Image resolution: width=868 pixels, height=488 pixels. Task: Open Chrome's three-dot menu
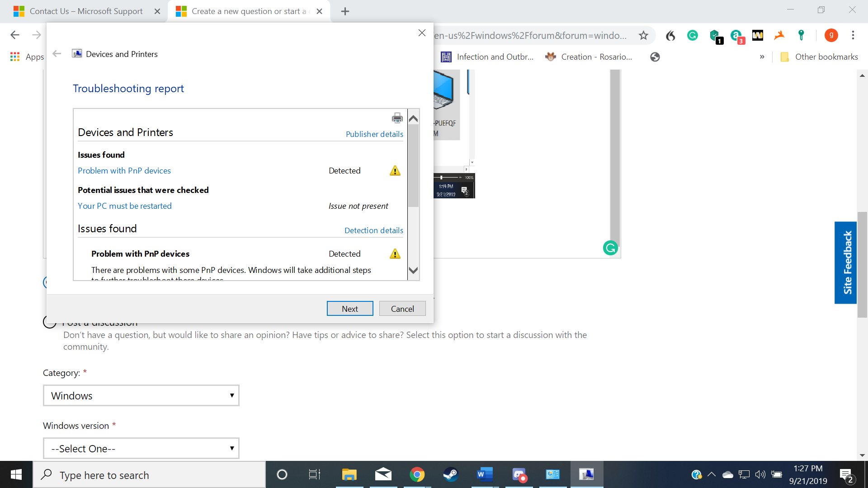coord(853,35)
